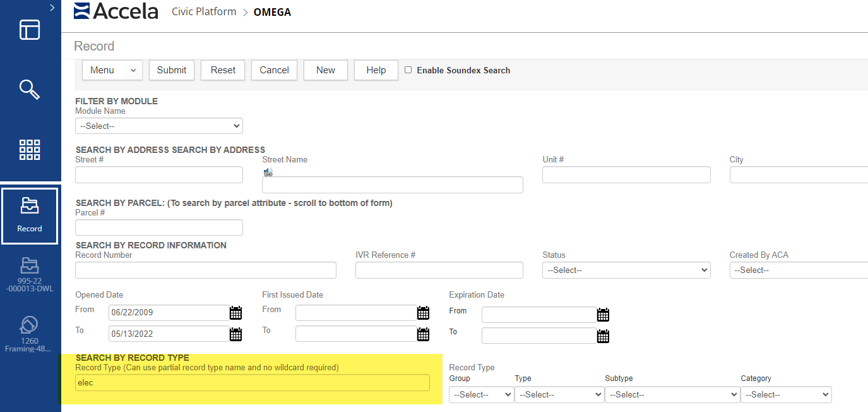Open the 995-22-000013-DWL record shortcut
This screenshot has width=868, height=412.
pyautogui.click(x=30, y=275)
